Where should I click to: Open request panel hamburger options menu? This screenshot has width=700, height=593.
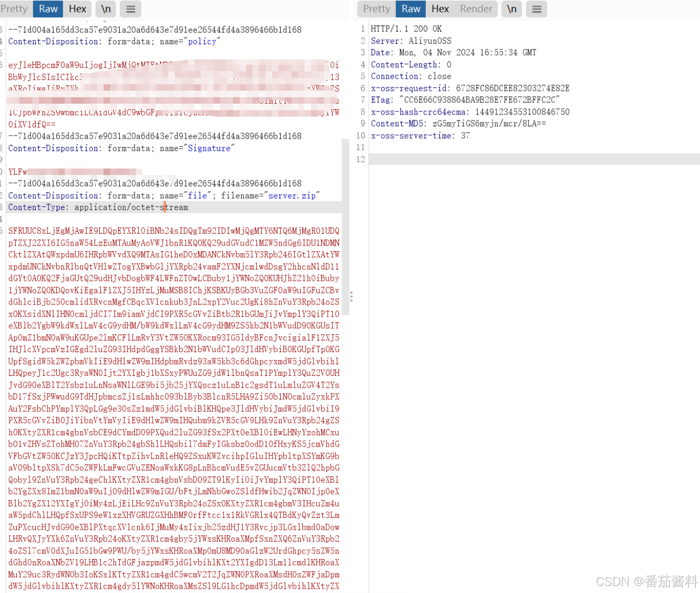(x=131, y=9)
